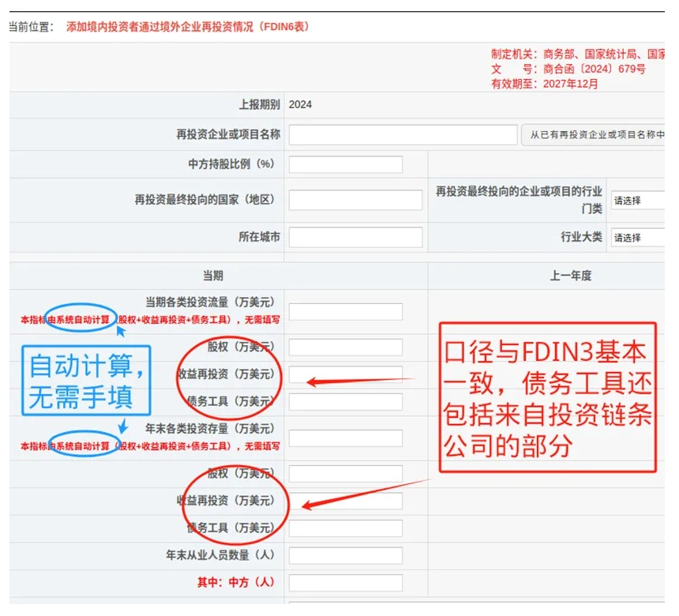Click the 当期各类投资流量（万美元）field

(x=345, y=312)
